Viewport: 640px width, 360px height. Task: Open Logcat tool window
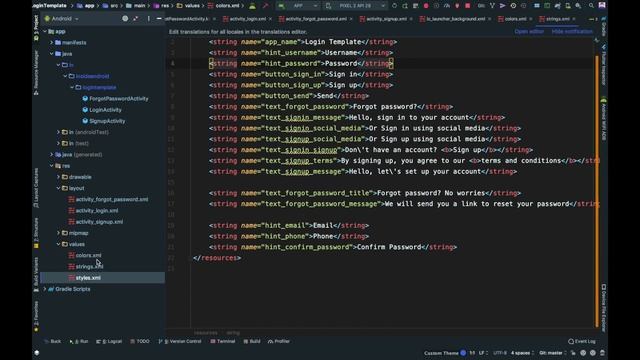pos(109,341)
